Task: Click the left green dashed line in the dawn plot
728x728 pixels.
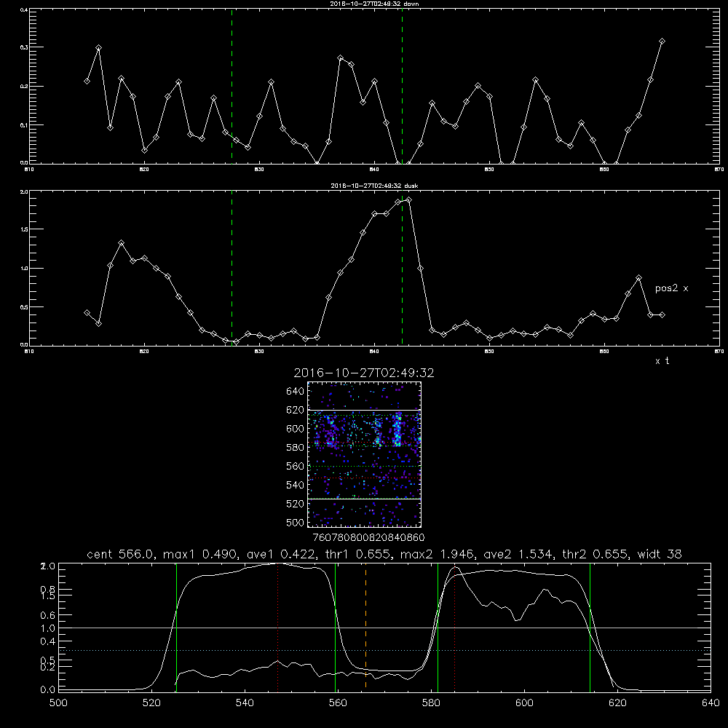Action: tap(232, 86)
